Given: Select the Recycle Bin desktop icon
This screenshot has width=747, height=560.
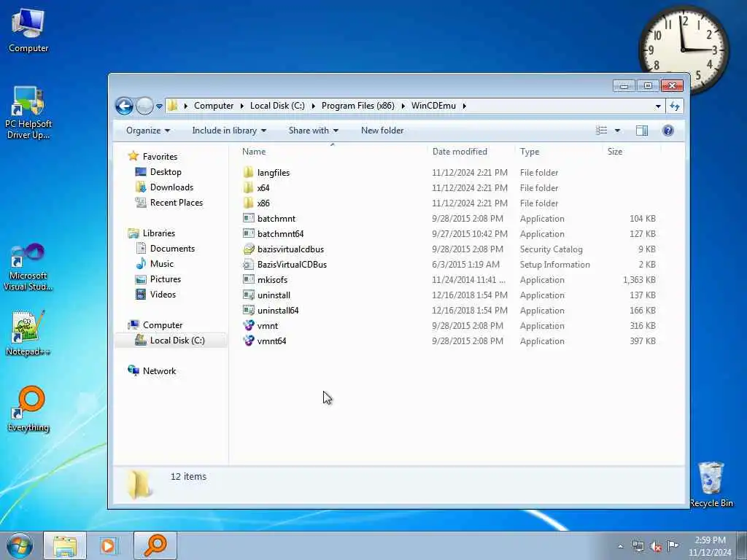Looking at the screenshot, I should point(711,484).
